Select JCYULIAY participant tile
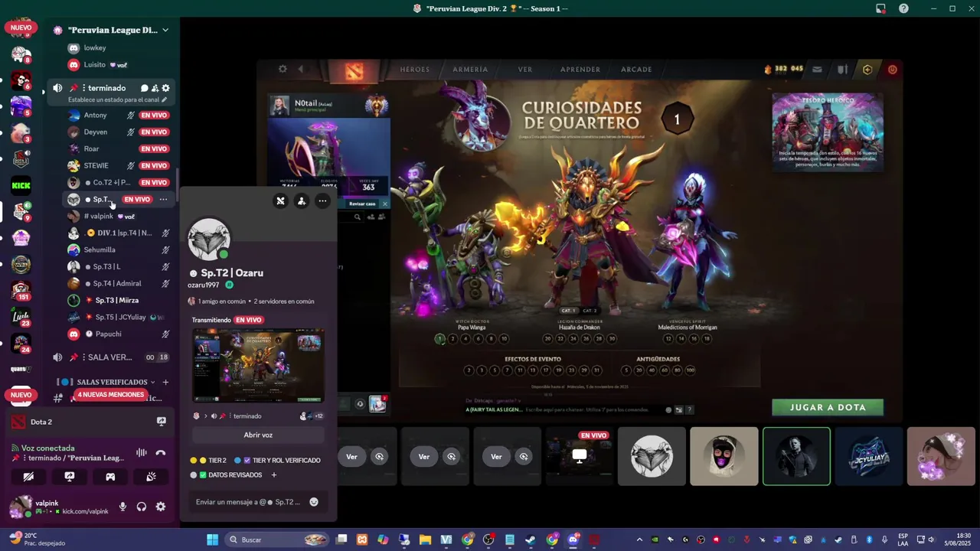980x551 pixels. (x=868, y=457)
